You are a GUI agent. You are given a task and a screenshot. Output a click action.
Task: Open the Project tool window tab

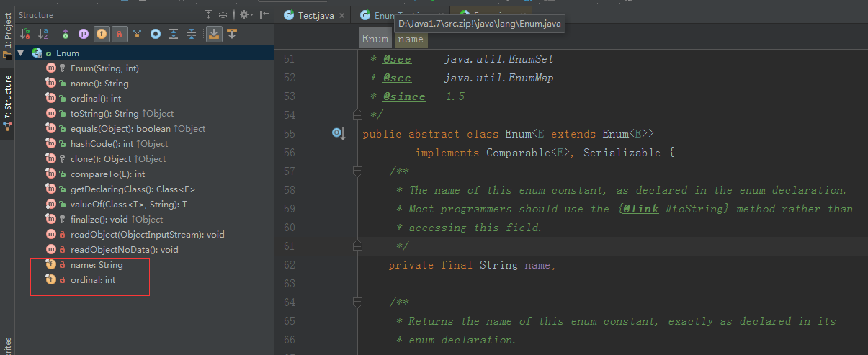pos(7,36)
